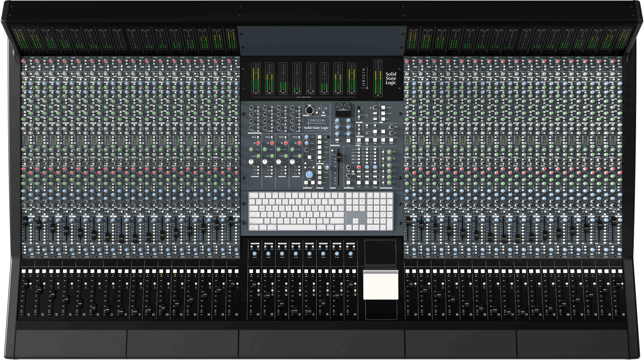644x360 pixels.
Task: Click the channel 16 fader cap
Action: [232, 283]
